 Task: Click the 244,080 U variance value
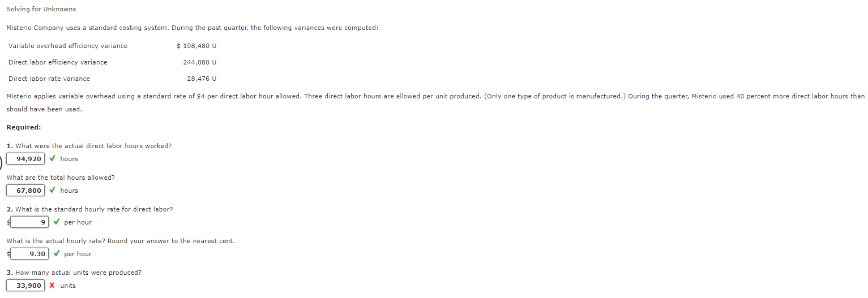coord(200,62)
